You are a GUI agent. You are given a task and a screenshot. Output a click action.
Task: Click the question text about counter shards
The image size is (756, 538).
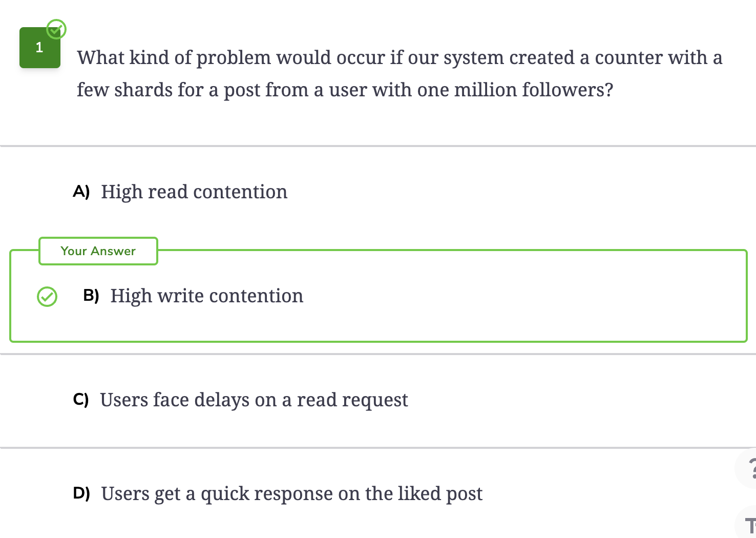400,74
